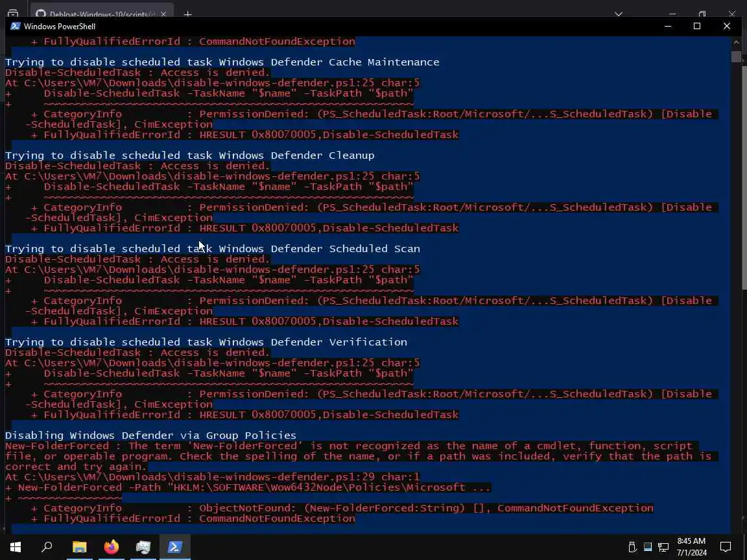Click the 'Windows Defender Verification' line
This screenshot has height=560, width=747.
(206, 342)
